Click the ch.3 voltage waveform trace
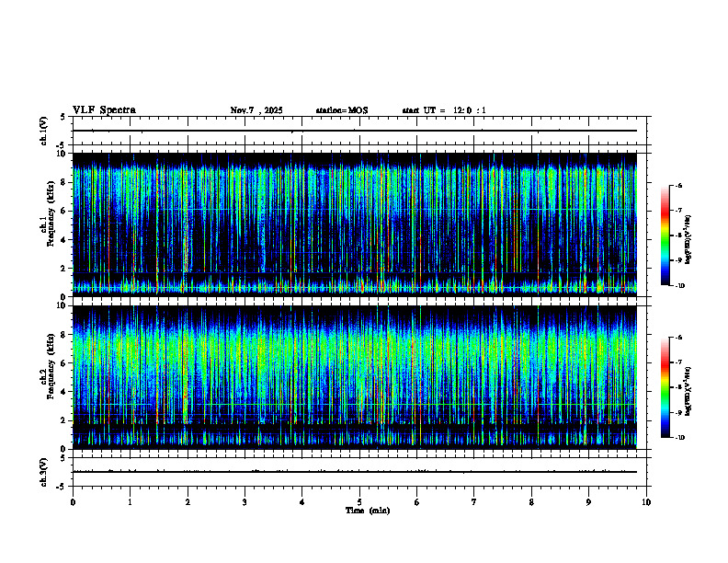Viewport: 728px width, 563px height. 354,472
